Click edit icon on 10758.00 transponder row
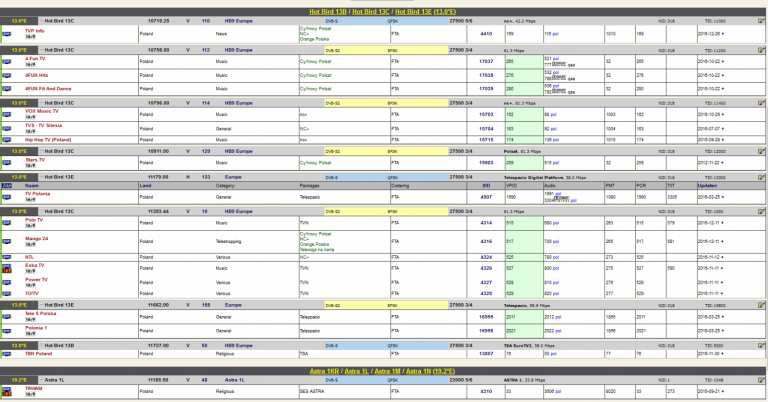768x402 pixels. pyautogui.click(x=761, y=50)
